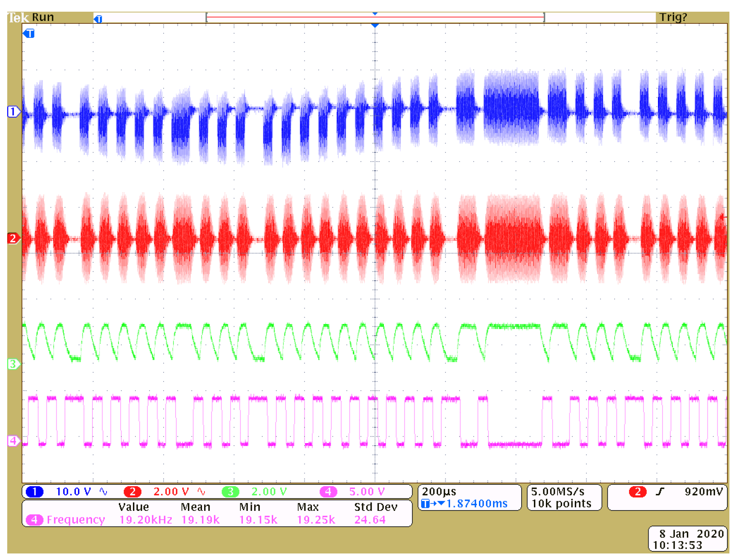Toggle the blue channel 1 badge in the readout

click(x=34, y=492)
